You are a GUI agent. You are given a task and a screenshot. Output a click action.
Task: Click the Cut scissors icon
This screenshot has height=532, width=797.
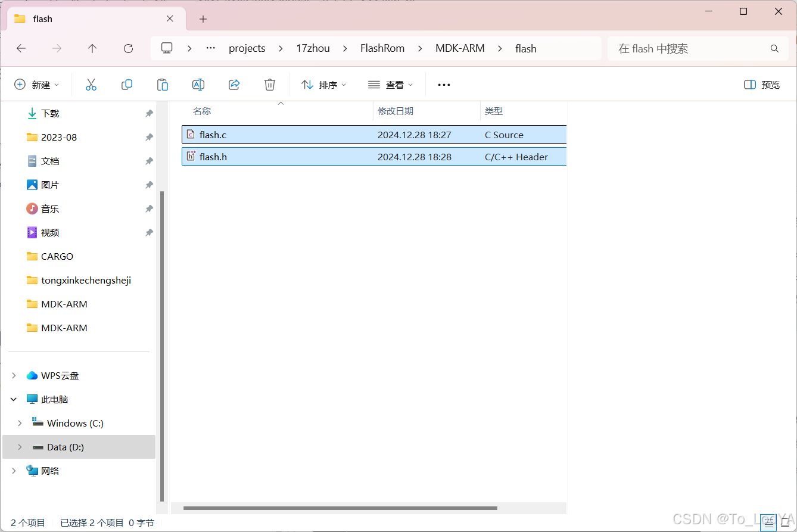(x=91, y=85)
